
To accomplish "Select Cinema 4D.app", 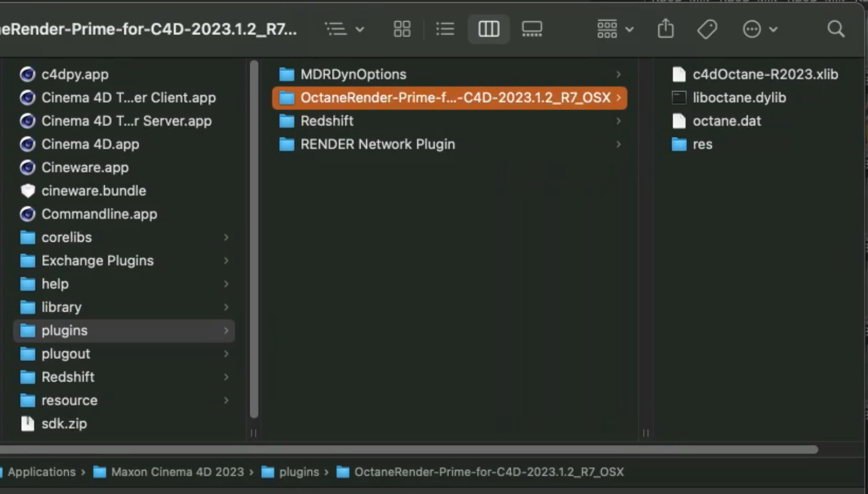I will coord(124,144).
